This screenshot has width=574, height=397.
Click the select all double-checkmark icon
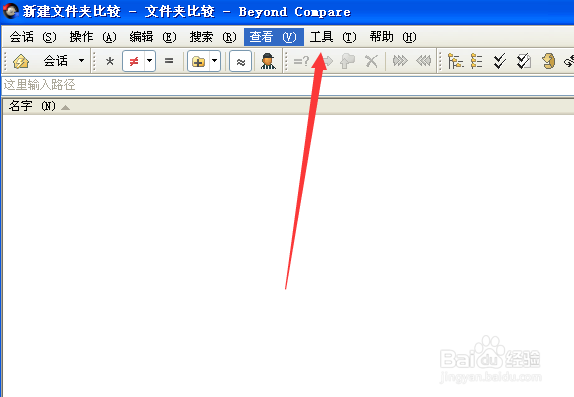tap(500, 61)
